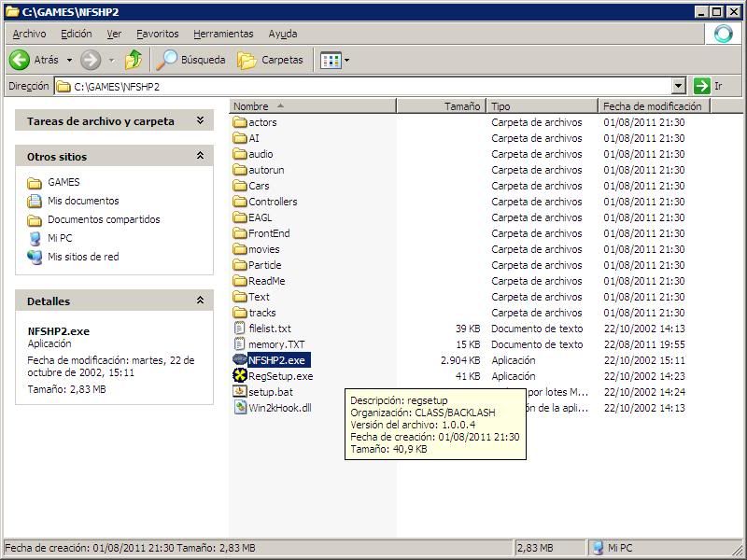Image resolution: width=747 pixels, height=560 pixels.
Task: Open the Edición menu
Action: click(x=77, y=34)
